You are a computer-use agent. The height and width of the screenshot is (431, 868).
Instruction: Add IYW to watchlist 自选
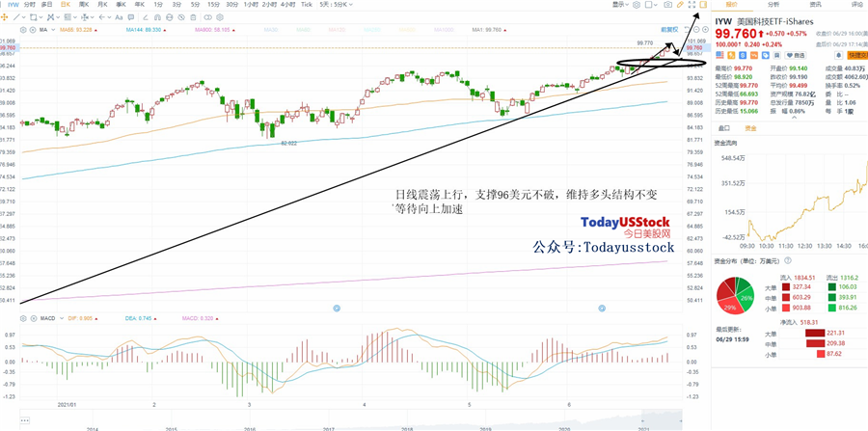click(x=795, y=55)
